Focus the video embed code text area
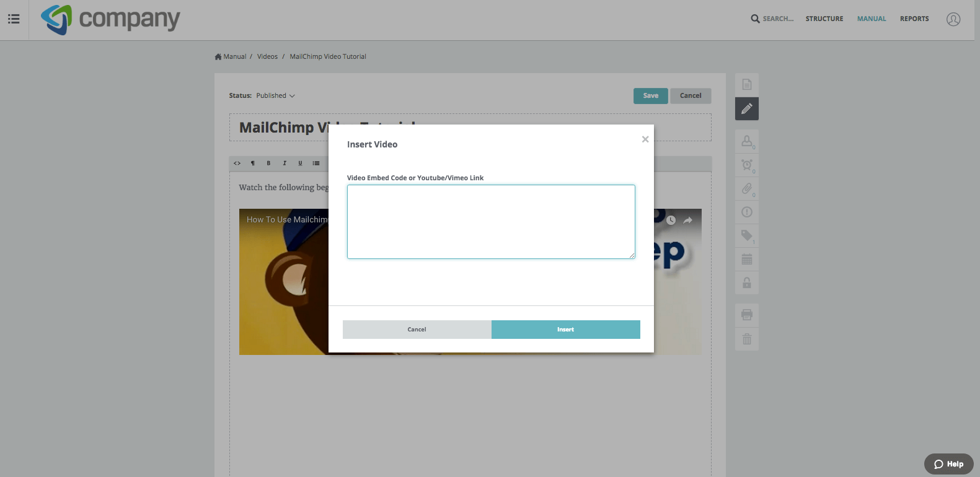Viewport: 980px width, 477px height. [491, 222]
